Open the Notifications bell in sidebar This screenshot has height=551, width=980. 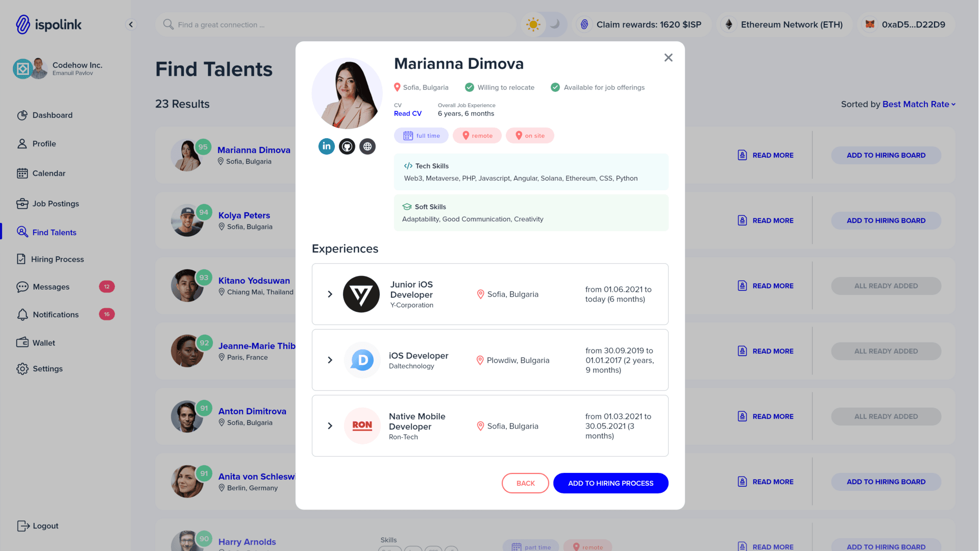pos(22,314)
